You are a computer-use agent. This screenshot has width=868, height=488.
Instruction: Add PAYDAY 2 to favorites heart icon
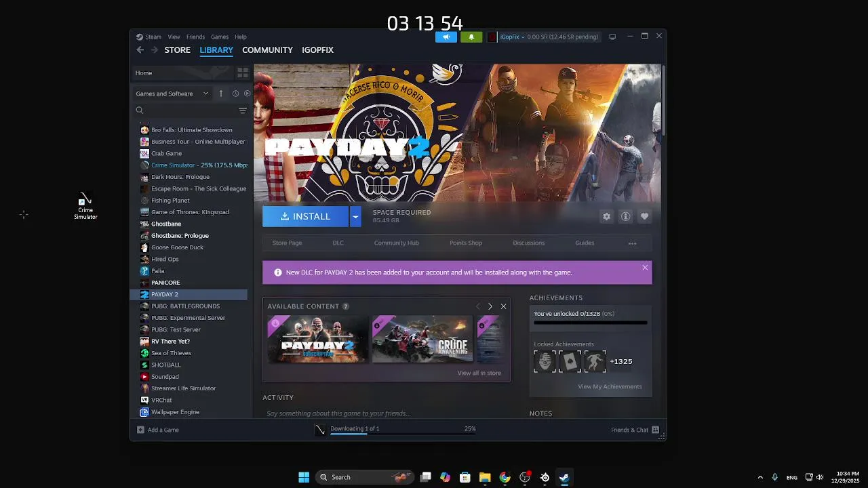[x=644, y=216]
